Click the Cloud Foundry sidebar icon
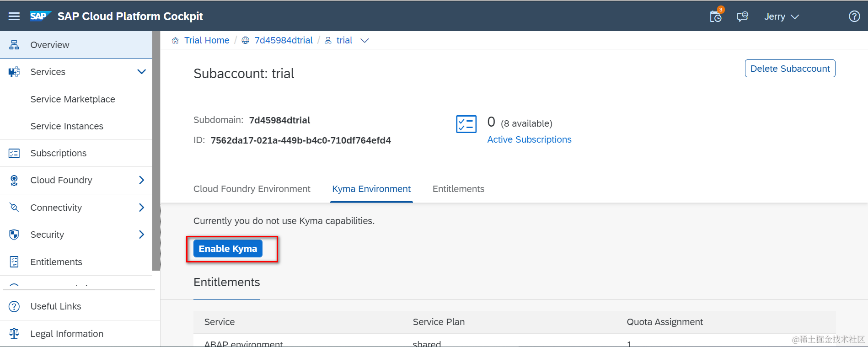Image resolution: width=868 pixels, height=347 pixels. coord(14,180)
